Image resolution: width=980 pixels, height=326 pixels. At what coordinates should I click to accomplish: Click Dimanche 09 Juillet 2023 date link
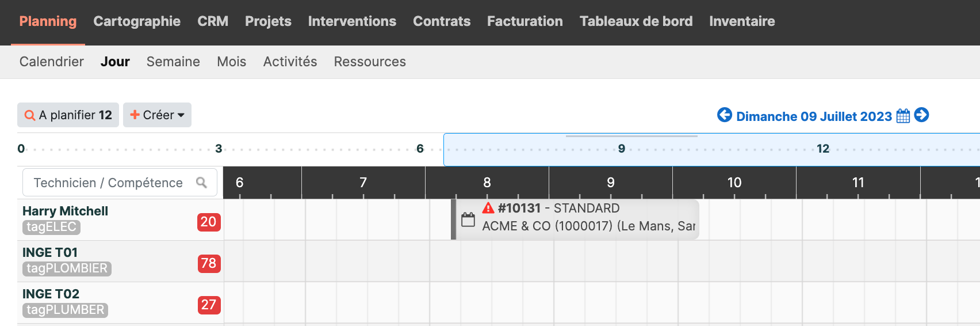click(814, 116)
